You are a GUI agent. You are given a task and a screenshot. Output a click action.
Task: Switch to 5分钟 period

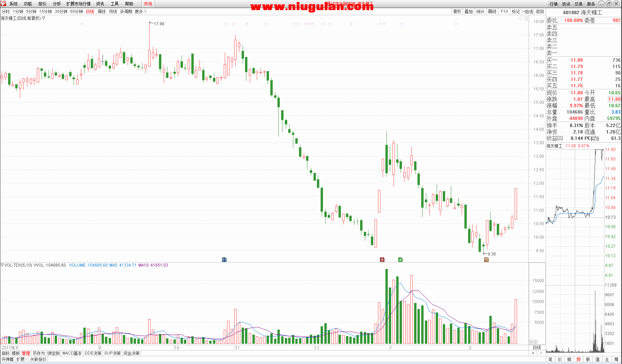(31, 11)
